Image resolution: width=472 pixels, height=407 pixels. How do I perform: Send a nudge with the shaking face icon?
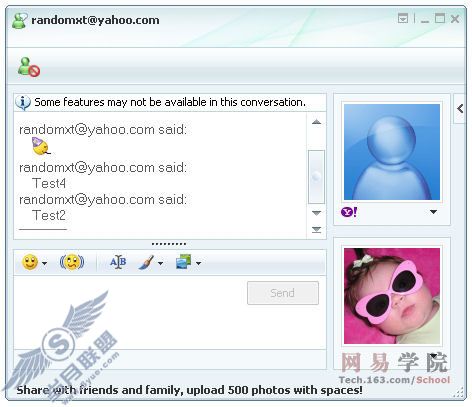click(x=72, y=262)
